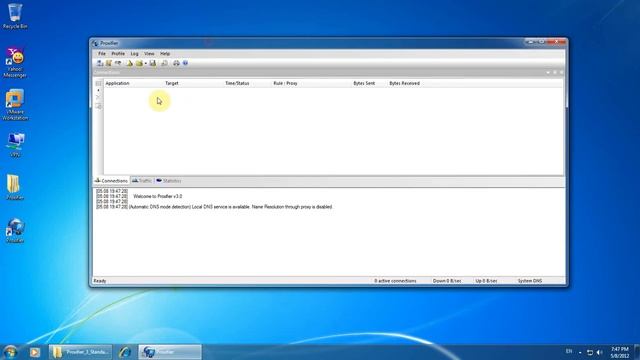This screenshot has width=640, height=360.
Task: Click the Proxifier title bar icon
Action: click(96, 43)
